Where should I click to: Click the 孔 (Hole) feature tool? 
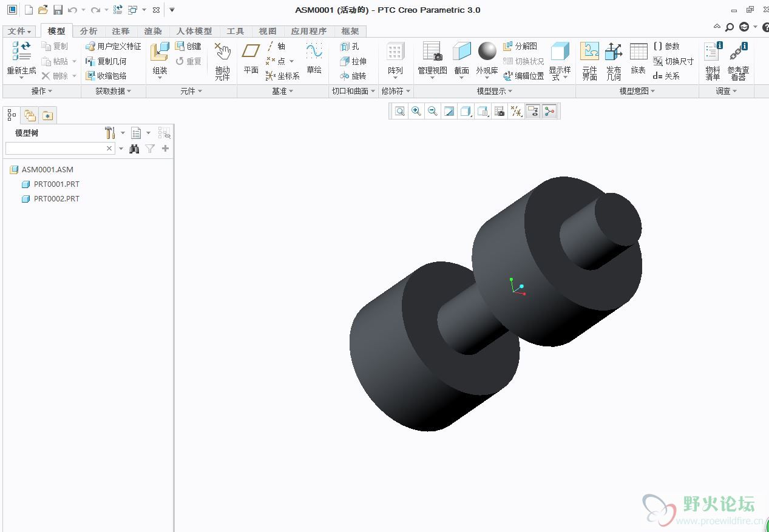pos(350,46)
